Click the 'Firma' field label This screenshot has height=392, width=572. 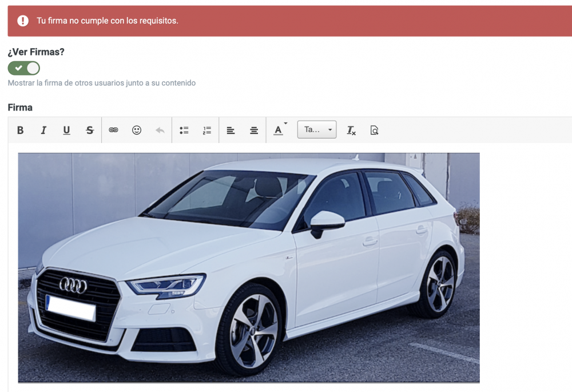20,108
